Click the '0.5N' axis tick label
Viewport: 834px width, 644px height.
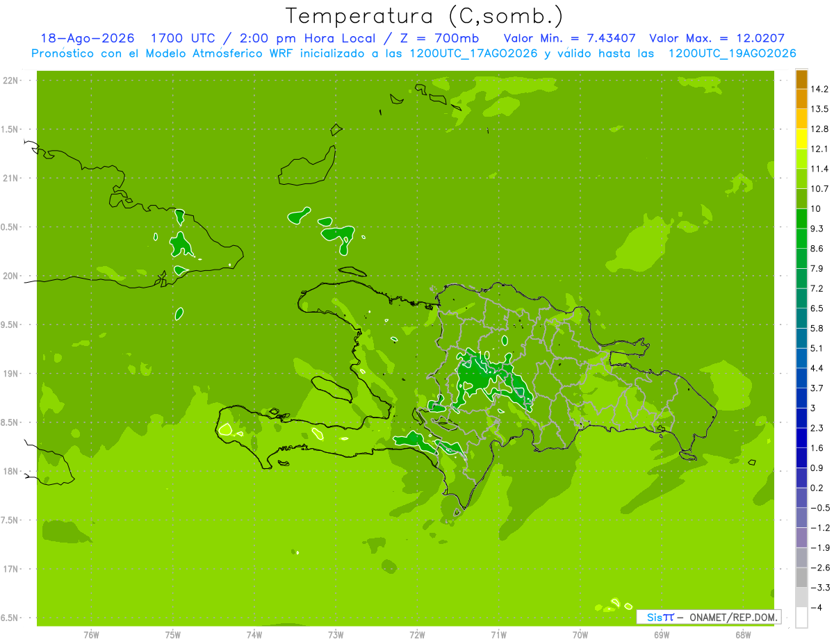(x=10, y=227)
